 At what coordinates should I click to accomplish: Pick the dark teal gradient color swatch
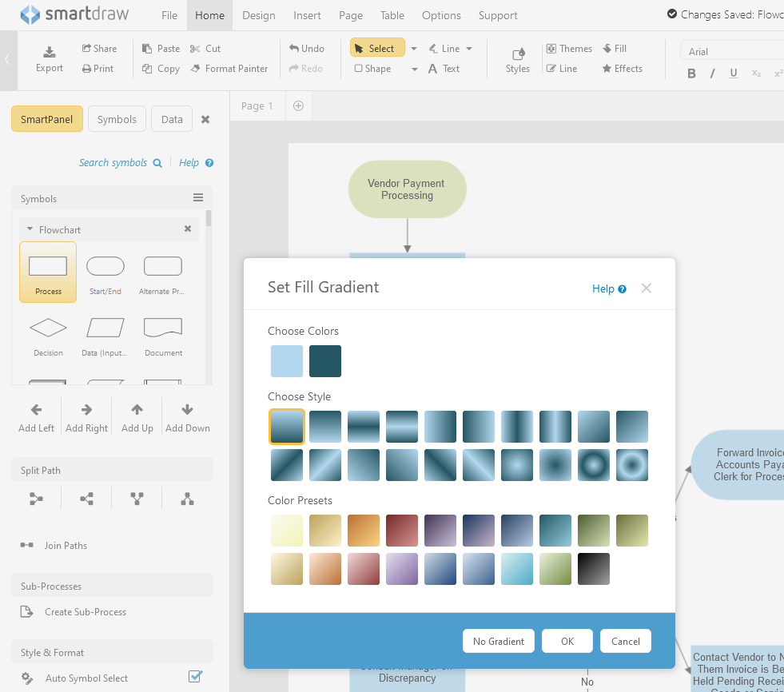point(325,361)
